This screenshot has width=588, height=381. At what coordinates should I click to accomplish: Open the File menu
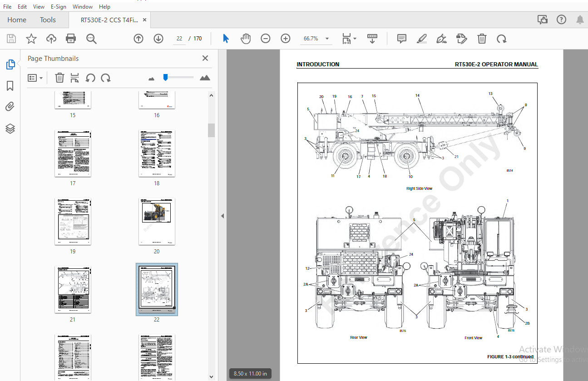(x=7, y=7)
